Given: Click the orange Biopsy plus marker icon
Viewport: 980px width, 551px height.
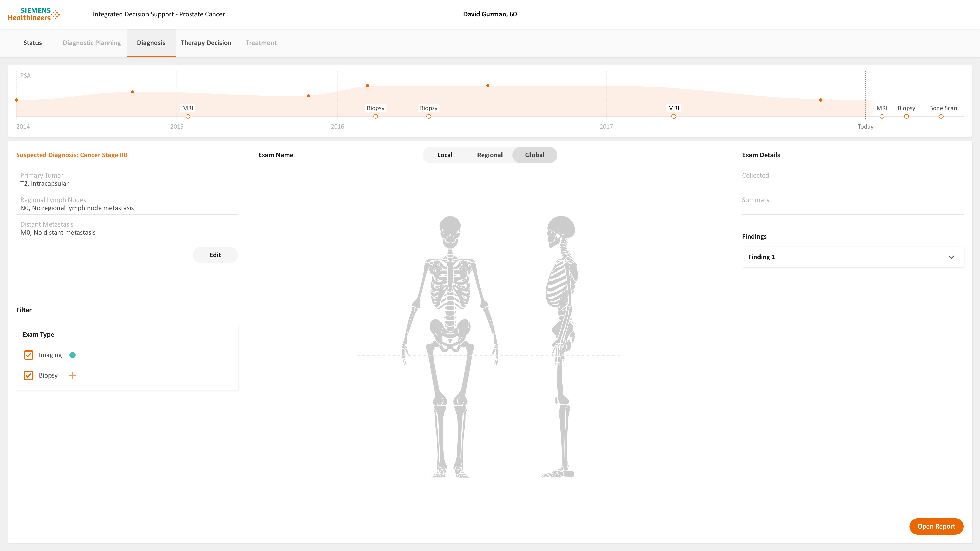Looking at the screenshot, I should pyautogui.click(x=72, y=375).
